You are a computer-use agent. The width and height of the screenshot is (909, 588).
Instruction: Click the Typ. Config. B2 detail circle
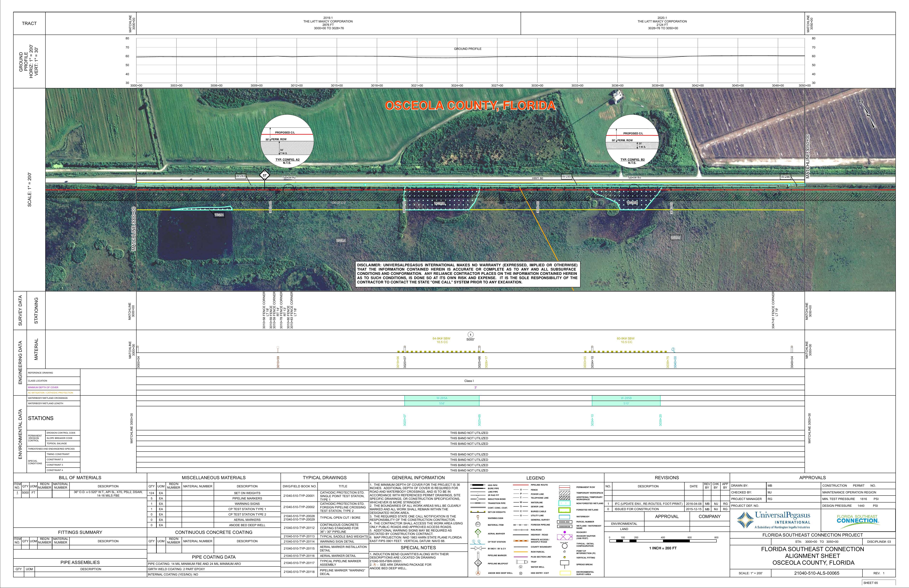point(633,141)
